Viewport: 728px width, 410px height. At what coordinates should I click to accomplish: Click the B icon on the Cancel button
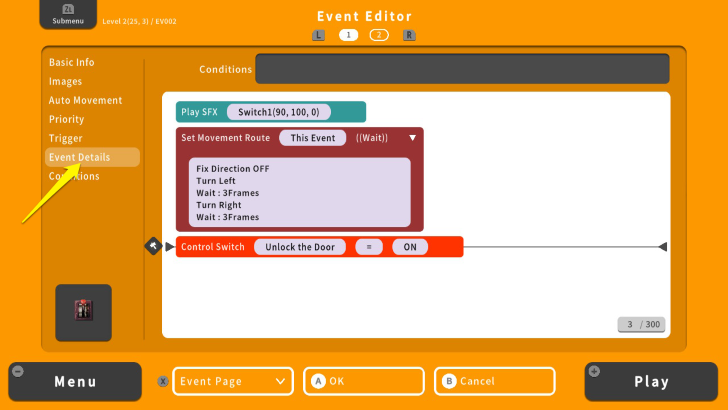tap(449, 381)
